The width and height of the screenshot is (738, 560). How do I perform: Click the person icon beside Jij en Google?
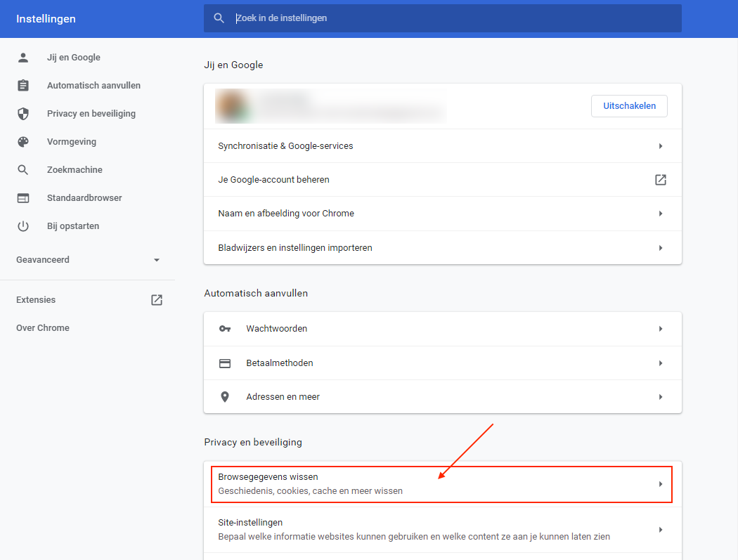(x=23, y=58)
